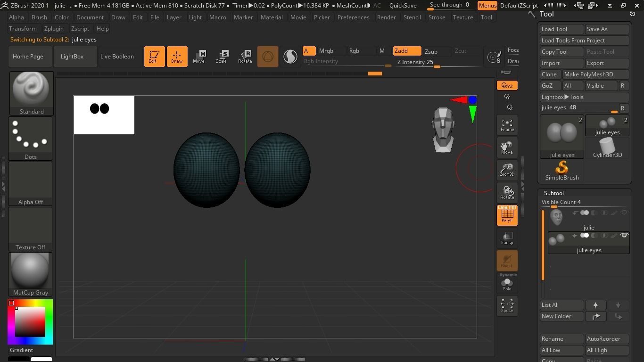The width and height of the screenshot is (644, 362).
Task: Toggle the Mrgb channel
Action: pos(331,51)
